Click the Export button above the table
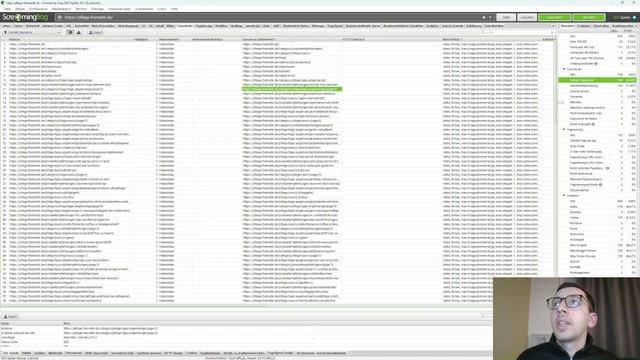The image size is (640, 360). coord(96,32)
